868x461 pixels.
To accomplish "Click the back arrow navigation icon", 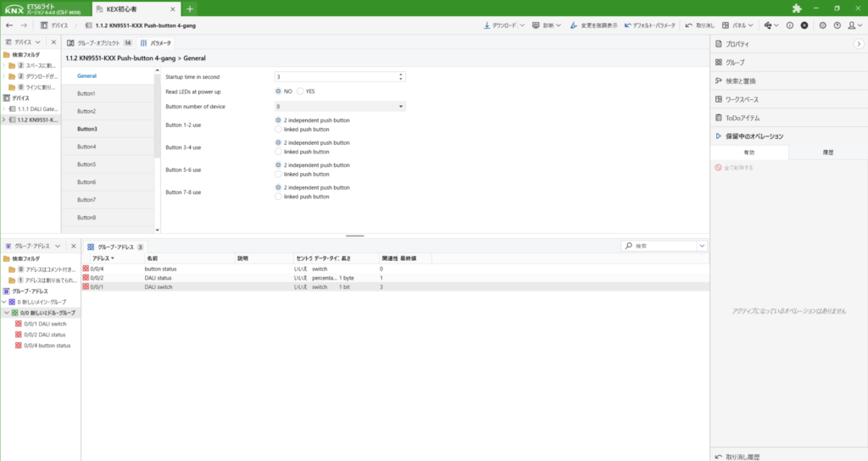I will point(9,25).
